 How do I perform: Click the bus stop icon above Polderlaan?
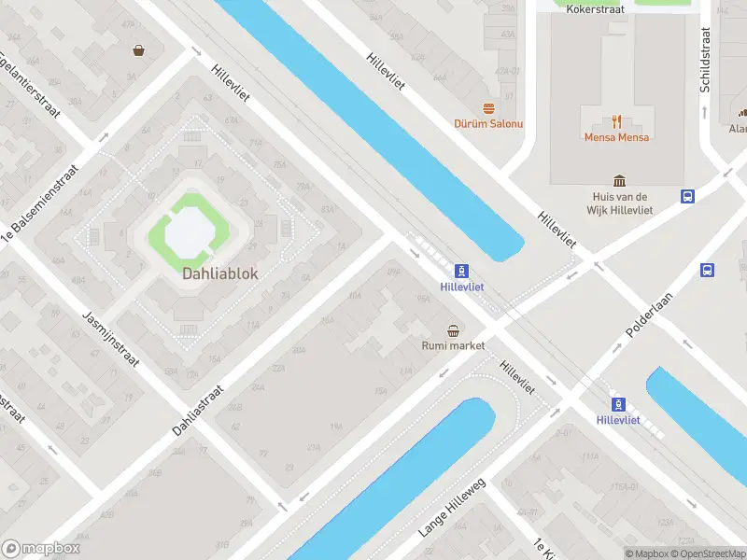click(x=707, y=270)
